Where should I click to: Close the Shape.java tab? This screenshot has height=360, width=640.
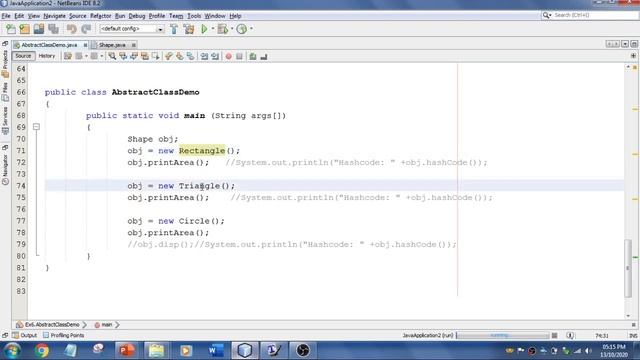pos(133,45)
